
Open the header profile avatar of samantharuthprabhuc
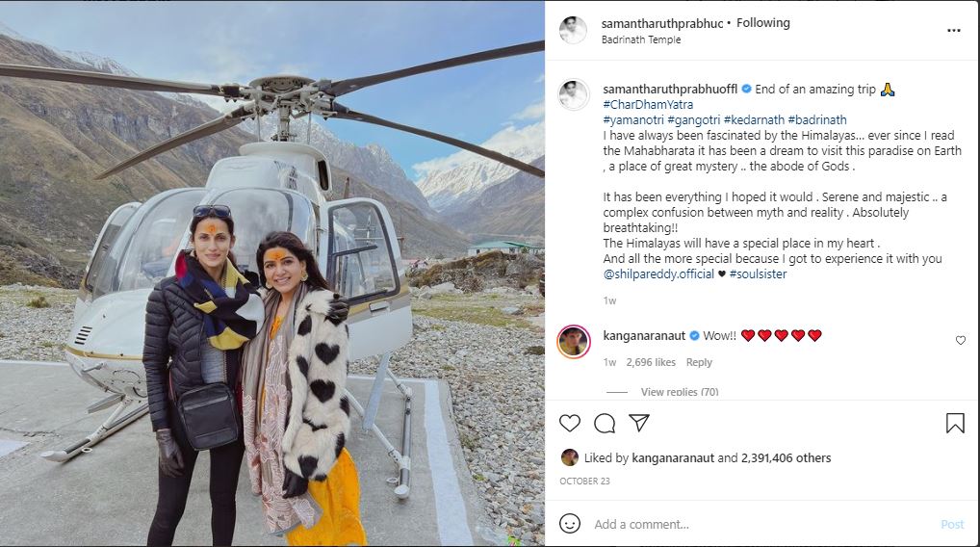click(573, 30)
